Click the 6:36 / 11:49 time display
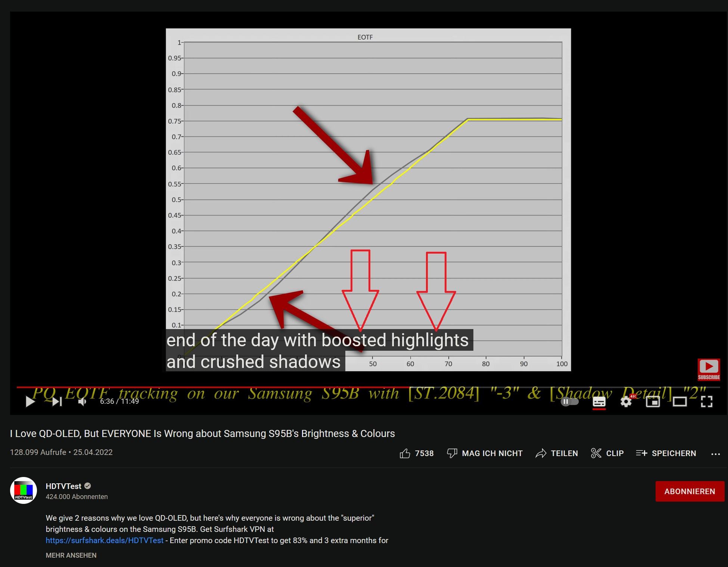 [119, 401]
